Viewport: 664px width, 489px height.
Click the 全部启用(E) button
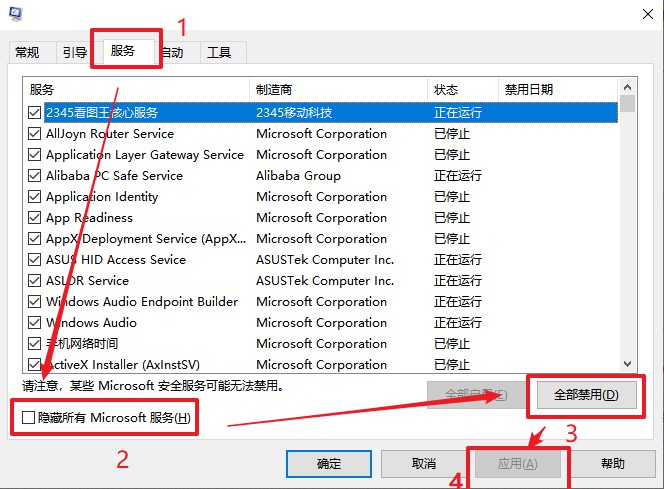tap(476, 395)
